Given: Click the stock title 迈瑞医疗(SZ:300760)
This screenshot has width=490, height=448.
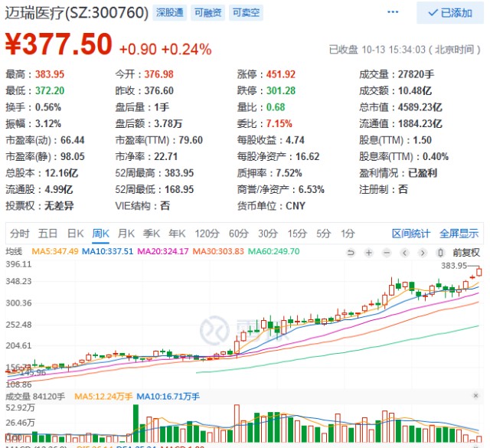Looking at the screenshot, I should click(x=77, y=13).
